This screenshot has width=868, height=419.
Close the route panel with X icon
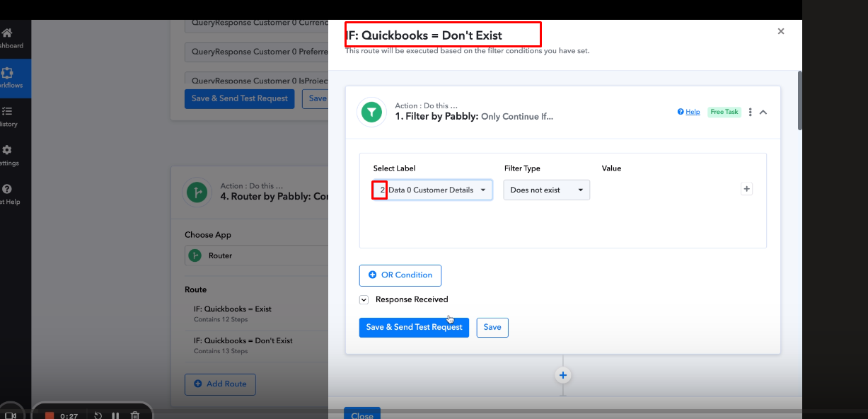[781, 31]
